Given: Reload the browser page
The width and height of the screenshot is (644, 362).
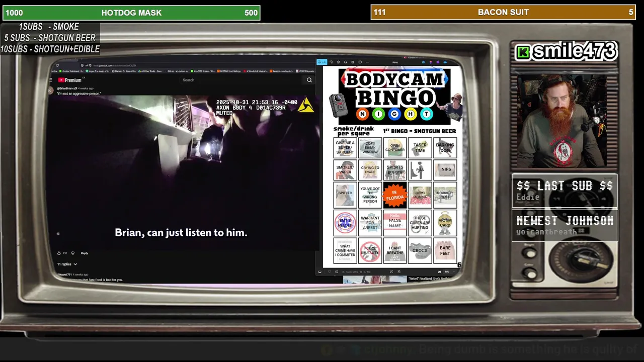Looking at the screenshot, I should click(x=57, y=65).
